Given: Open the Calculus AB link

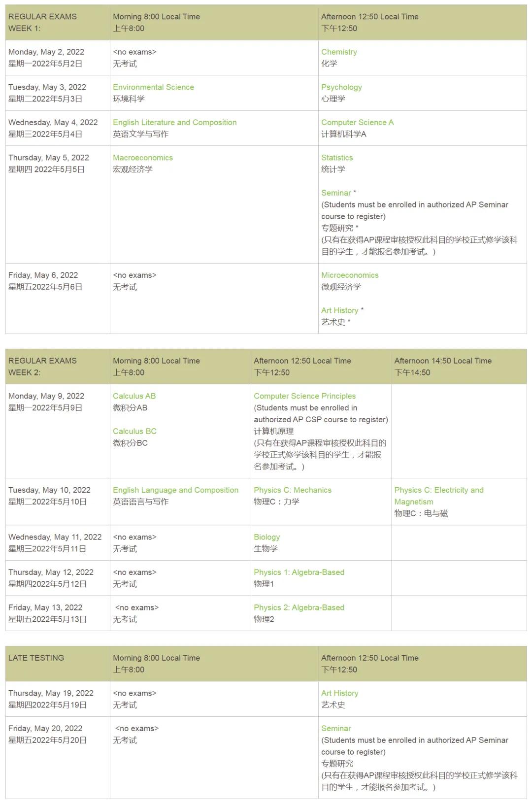Looking at the screenshot, I should [134, 396].
